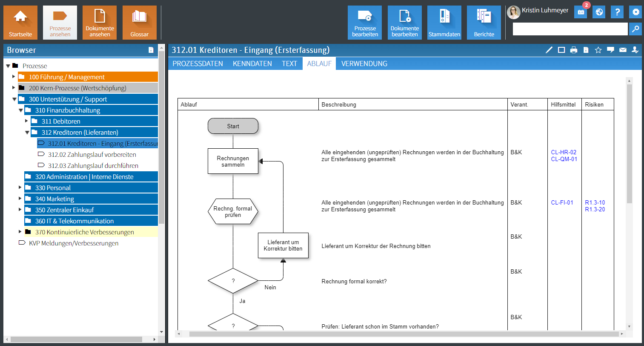Select 312.01 Kreditoren - Eingang in tree
The image size is (644, 346).
click(97, 144)
